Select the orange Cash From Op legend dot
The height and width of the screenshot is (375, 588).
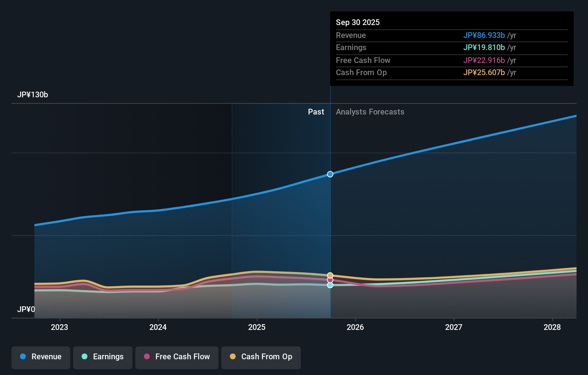click(x=233, y=357)
